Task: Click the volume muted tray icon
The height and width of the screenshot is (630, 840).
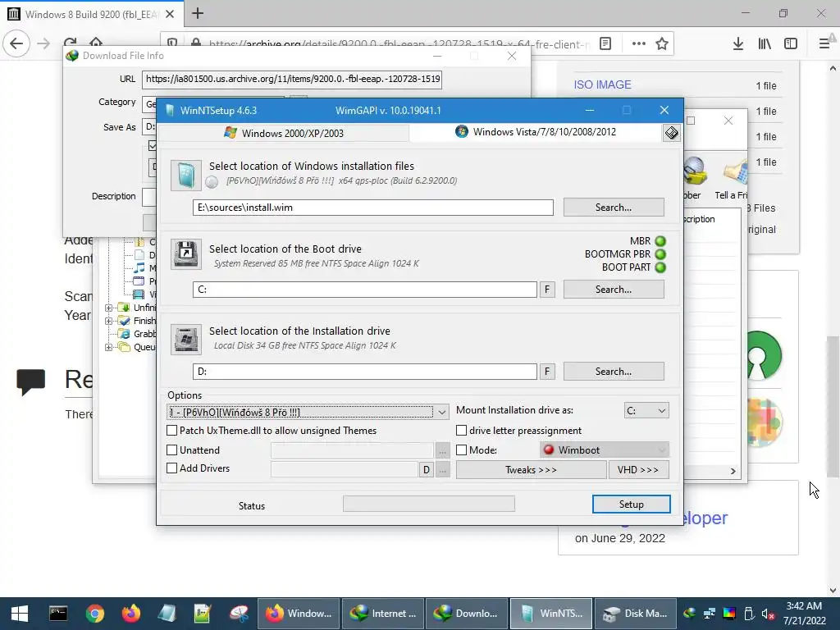Action: tap(767, 614)
